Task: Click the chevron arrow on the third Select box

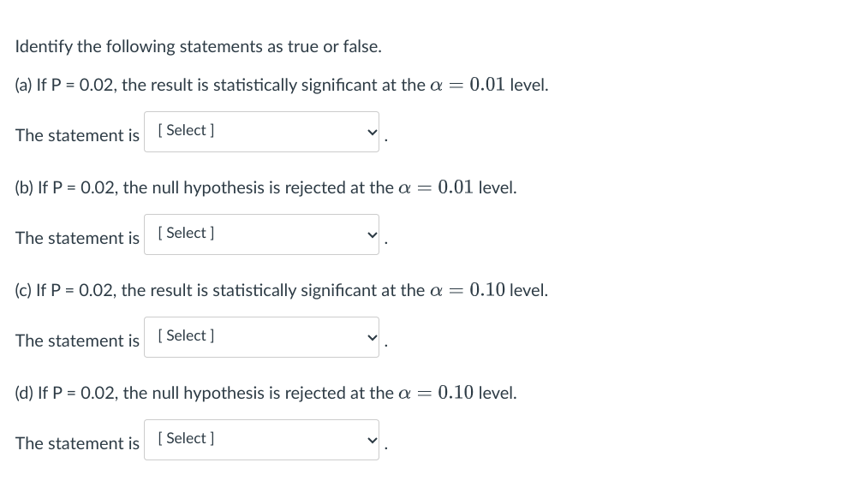Action: 370,336
